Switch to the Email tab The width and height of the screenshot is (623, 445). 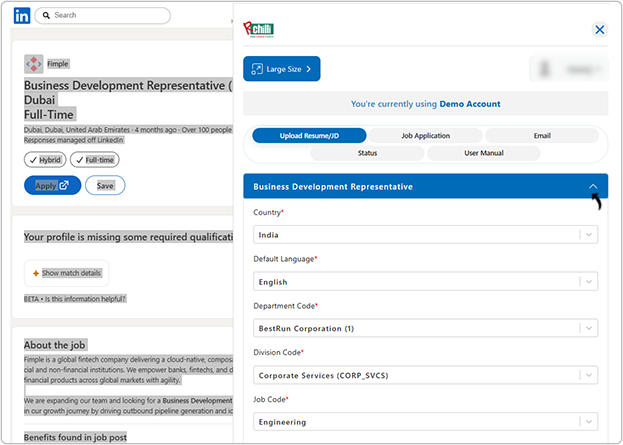pos(541,136)
